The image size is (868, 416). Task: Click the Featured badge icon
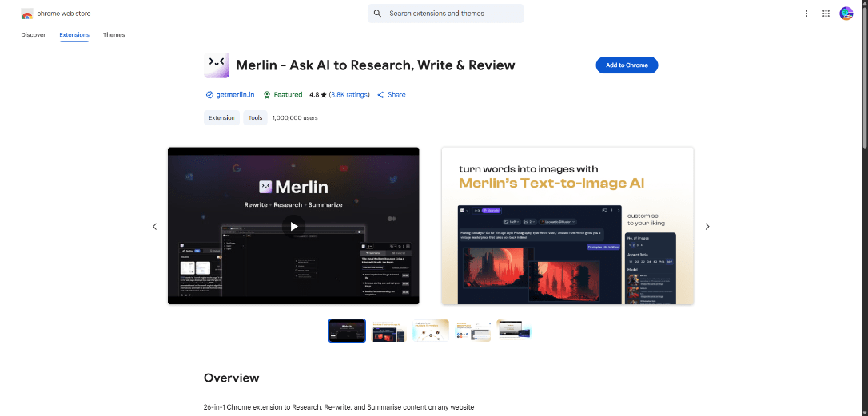tap(267, 95)
